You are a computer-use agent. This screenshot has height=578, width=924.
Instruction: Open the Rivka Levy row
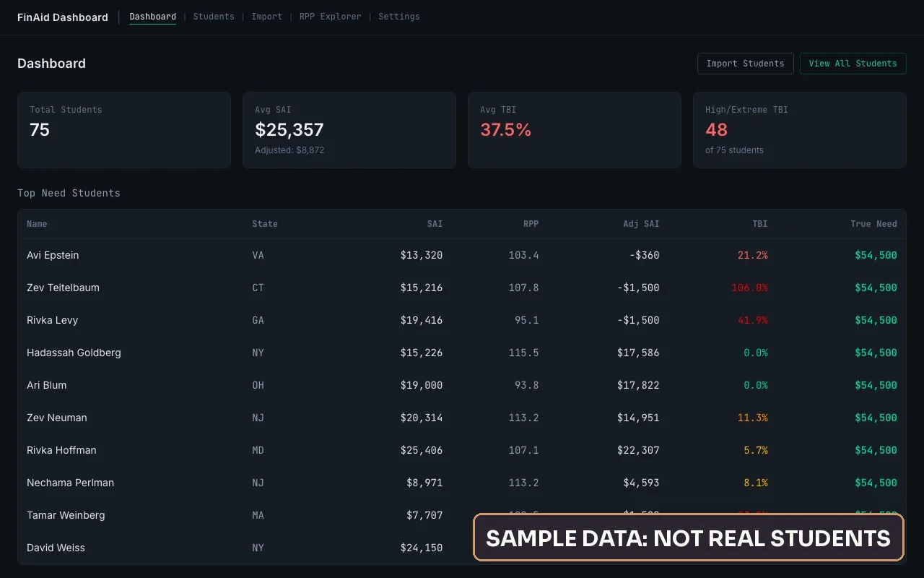coord(462,320)
